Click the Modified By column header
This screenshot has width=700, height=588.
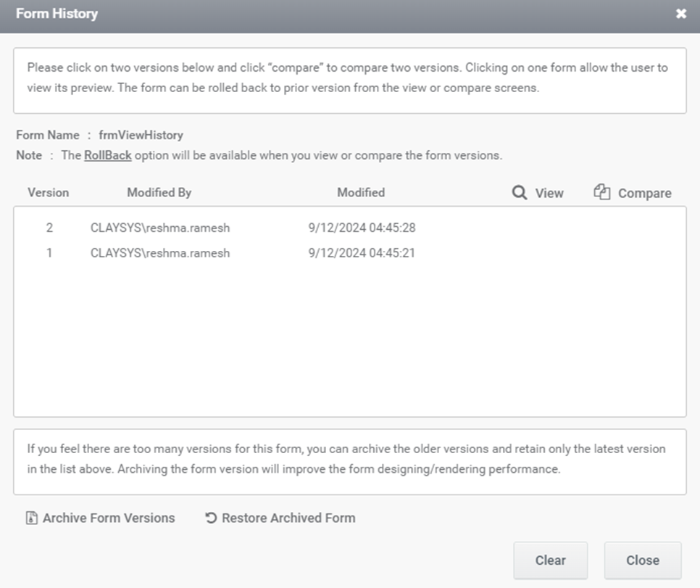tap(159, 193)
